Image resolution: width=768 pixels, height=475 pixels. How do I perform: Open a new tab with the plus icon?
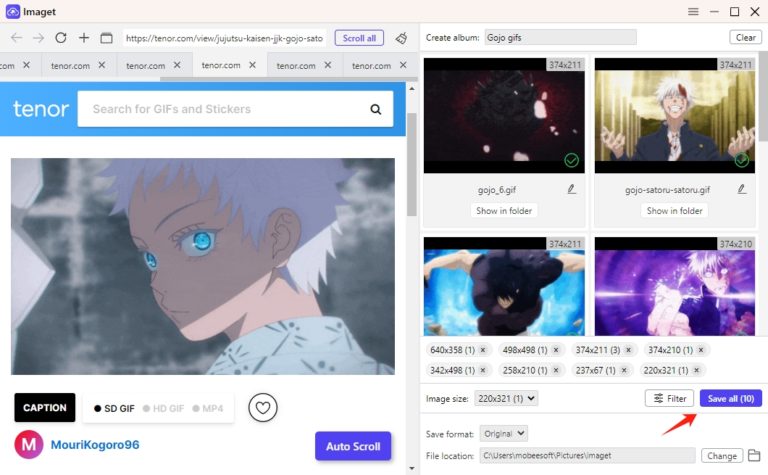pos(84,38)
